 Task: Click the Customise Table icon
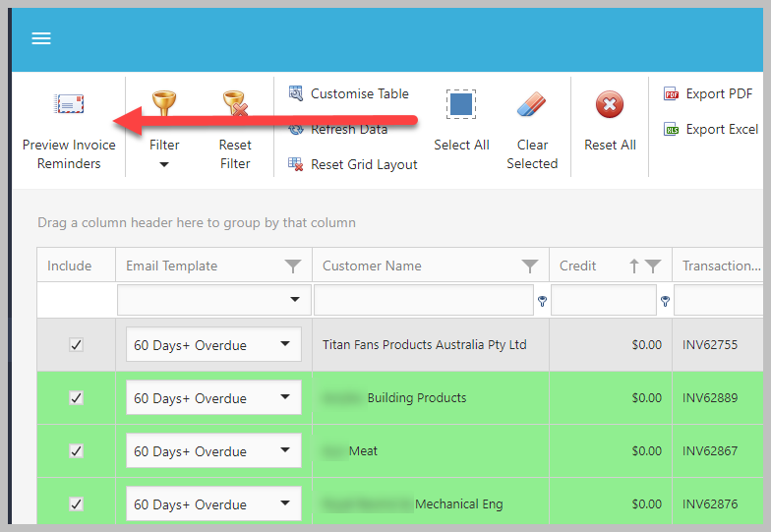[295, 92]
